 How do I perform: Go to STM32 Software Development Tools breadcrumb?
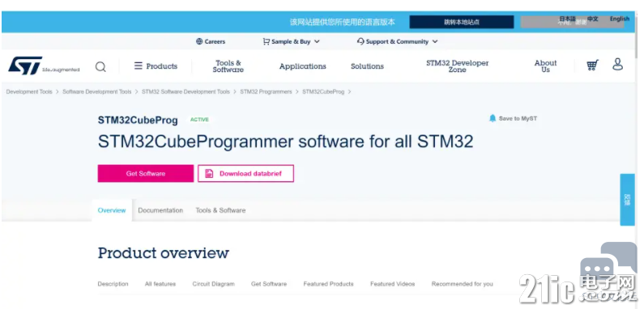click(186, 92)
